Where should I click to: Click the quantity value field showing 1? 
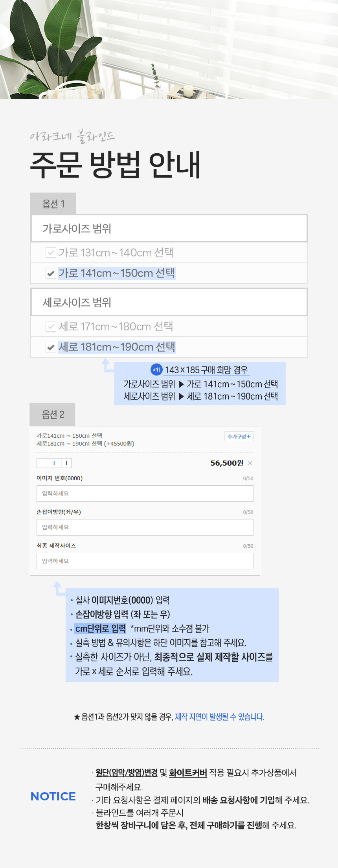[x=54, y=463]
